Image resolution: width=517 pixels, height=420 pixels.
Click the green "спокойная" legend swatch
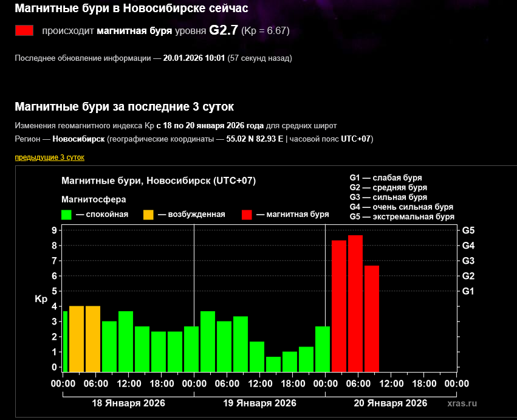67,215
